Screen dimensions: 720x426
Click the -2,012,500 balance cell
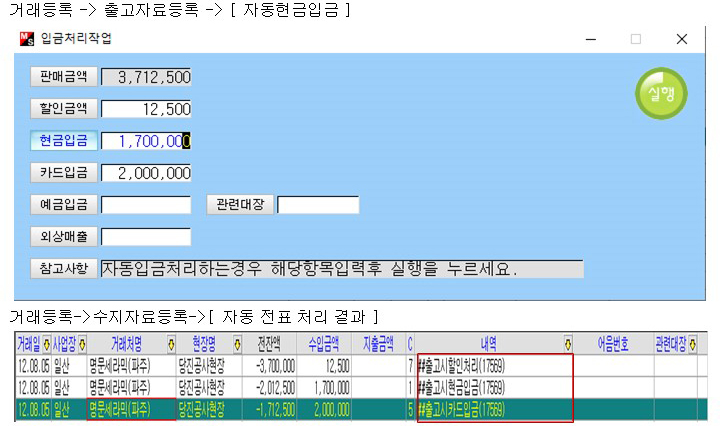[269, 387]
